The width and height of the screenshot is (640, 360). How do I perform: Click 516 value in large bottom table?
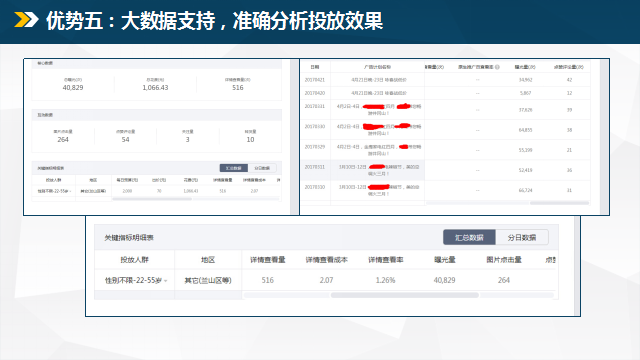tap(268, 280)
